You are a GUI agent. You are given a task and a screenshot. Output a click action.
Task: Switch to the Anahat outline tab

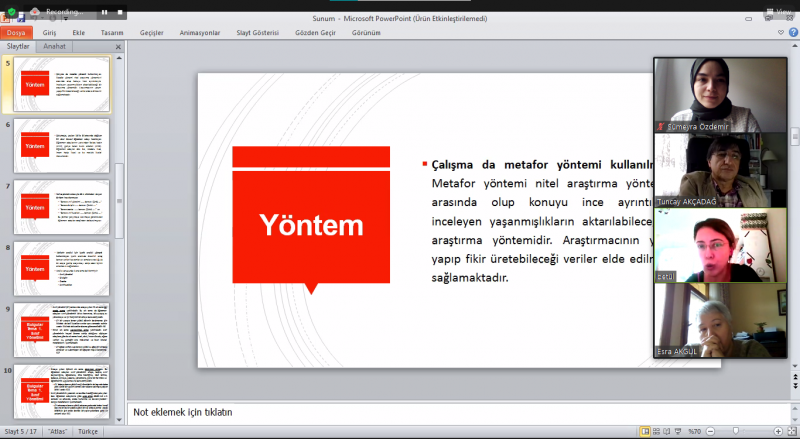pyautogui.click(x=54, y=46)
